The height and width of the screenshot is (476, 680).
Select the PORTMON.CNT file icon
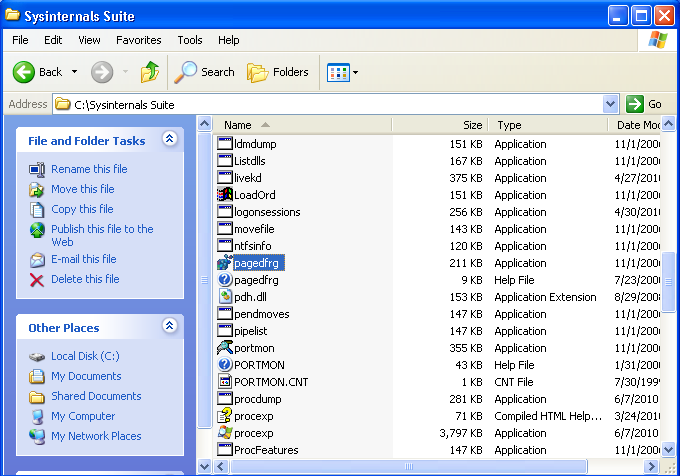tap(225, 381)
